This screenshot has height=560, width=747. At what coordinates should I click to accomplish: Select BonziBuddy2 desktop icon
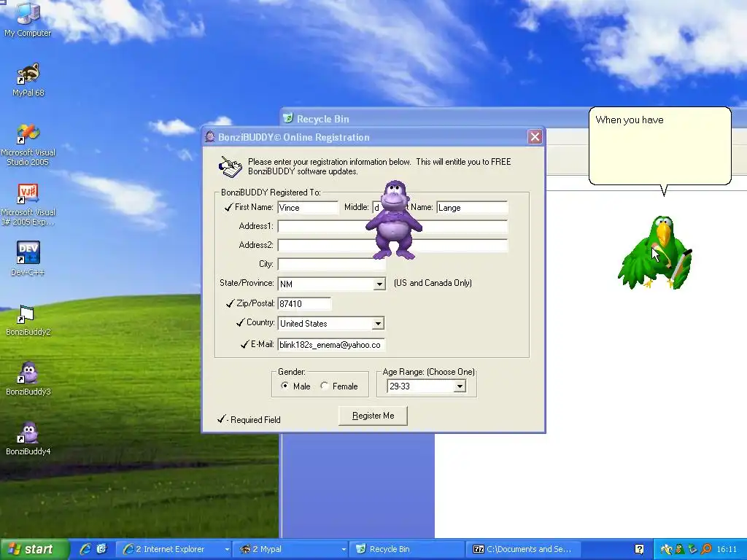(28, 320)
